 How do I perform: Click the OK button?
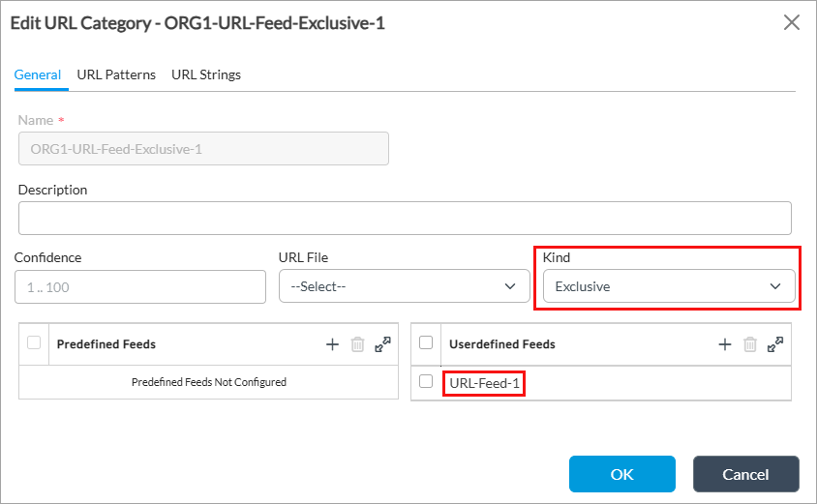(x=621, y=474)
